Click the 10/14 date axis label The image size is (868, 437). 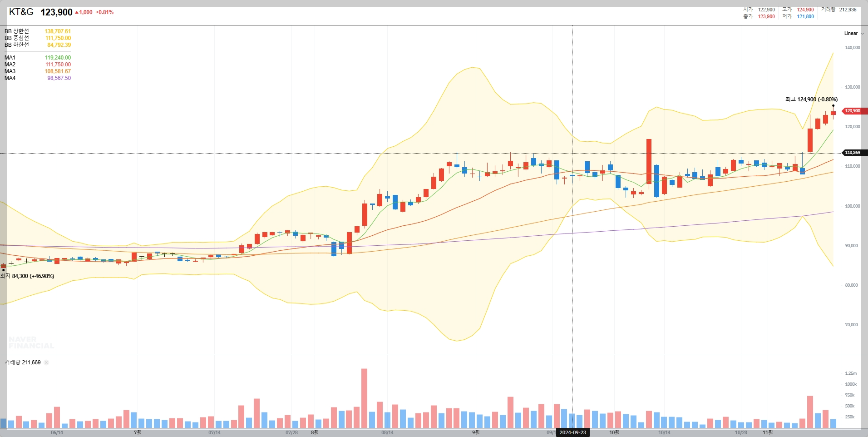click(x=665, y=433)
